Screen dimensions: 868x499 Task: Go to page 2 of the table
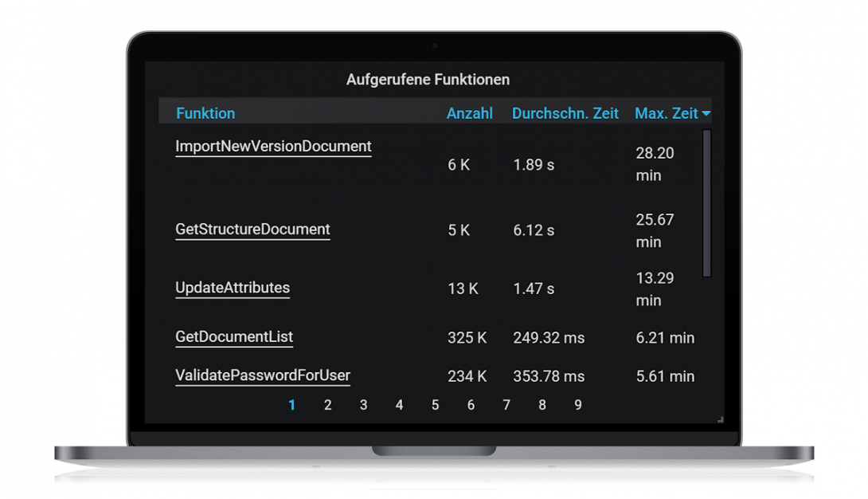tap(328, 406)
